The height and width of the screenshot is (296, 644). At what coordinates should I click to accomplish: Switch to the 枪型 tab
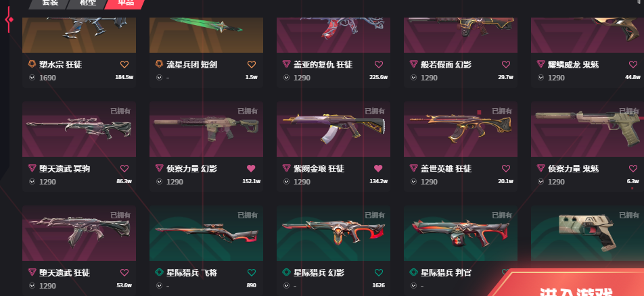tap(87, 3)
